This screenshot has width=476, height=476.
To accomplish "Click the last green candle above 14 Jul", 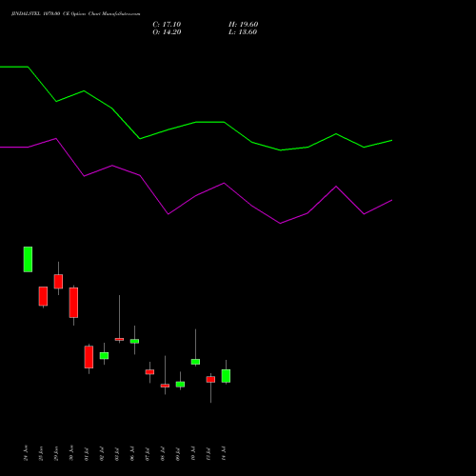I will coord(226,376).
